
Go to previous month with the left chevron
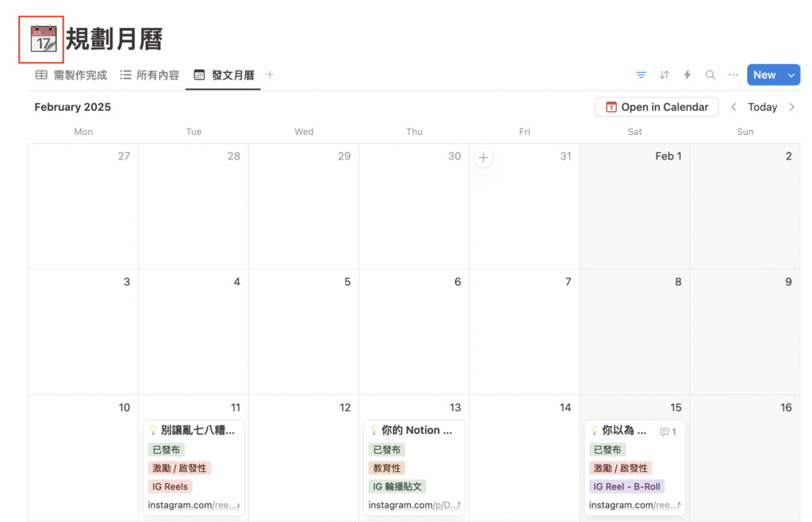(x=733, y=107)
